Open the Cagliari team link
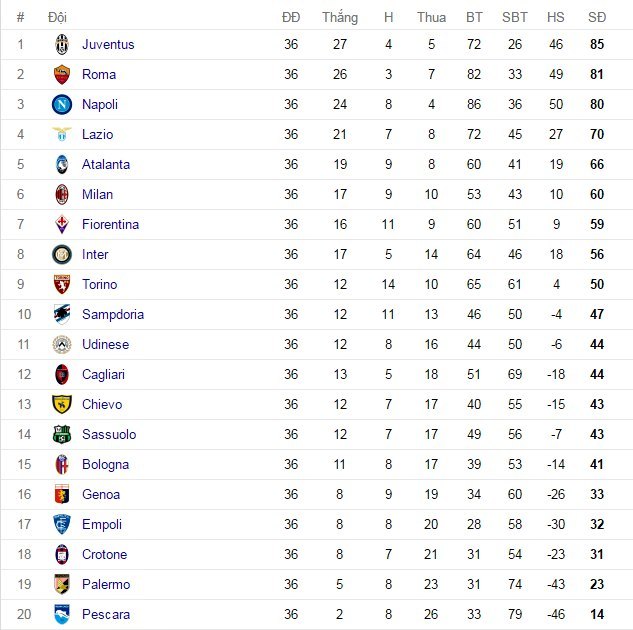This screenshot has height=630, width=633. click(x=103, y=374)
